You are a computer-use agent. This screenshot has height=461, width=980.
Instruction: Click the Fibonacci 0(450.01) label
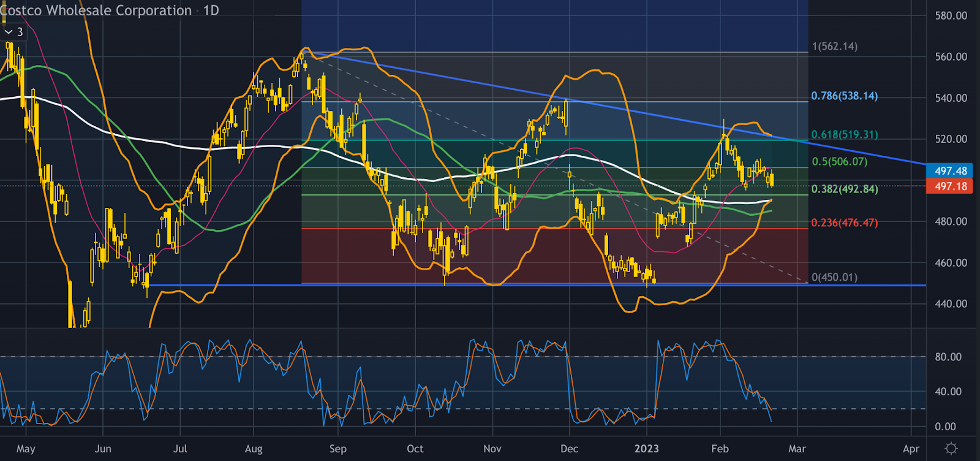click(x=835, y=277)
